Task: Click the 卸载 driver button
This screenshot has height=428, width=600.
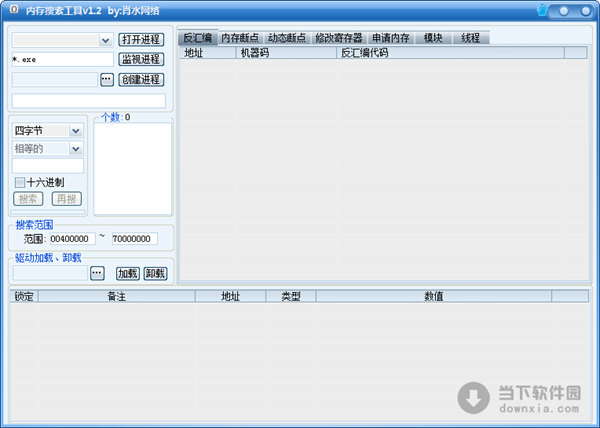Action: coord(155,273)
